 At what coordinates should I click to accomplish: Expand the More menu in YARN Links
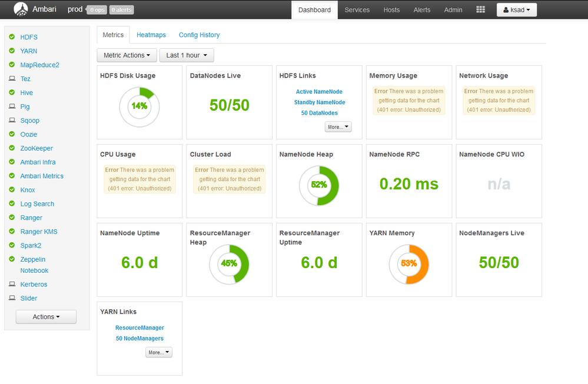coord(159,352)
